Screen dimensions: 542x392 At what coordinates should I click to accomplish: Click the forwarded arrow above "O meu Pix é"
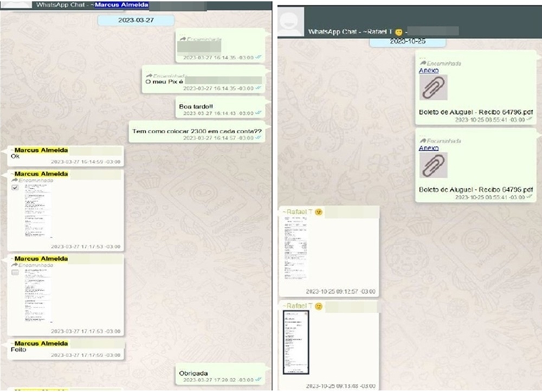(x=149, y=75)
